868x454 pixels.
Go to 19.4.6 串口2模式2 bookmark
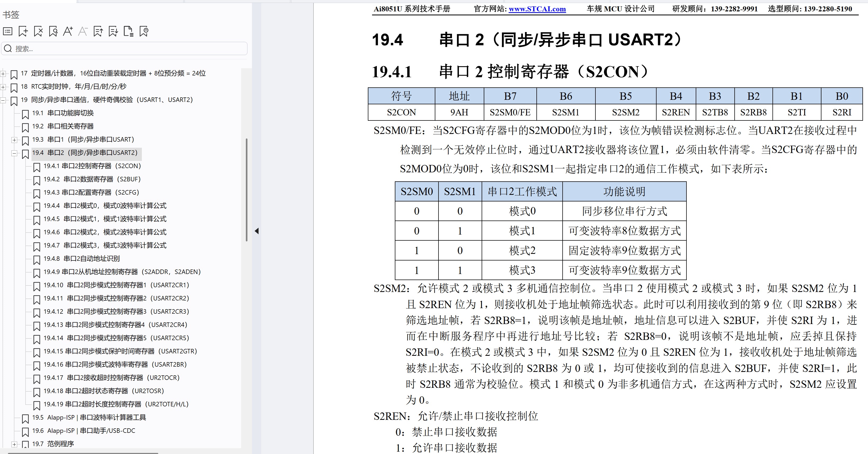[105, 232]
